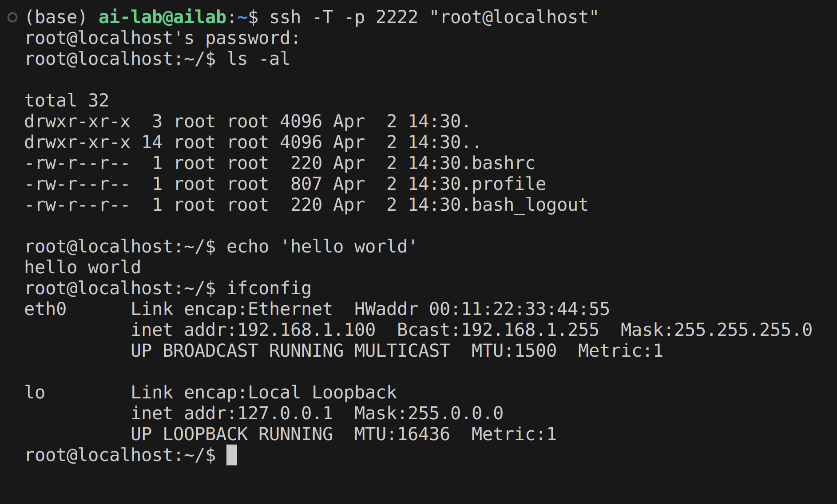Click the ai-lab@ailab green prompt text
Viewport: 837px width, 504px height.
pos(163,17)
